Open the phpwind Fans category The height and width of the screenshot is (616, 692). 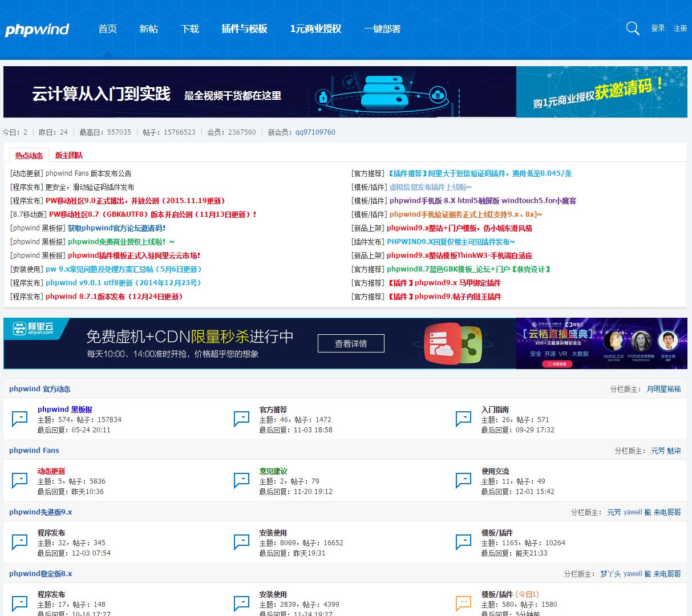(x=34, y=451)
